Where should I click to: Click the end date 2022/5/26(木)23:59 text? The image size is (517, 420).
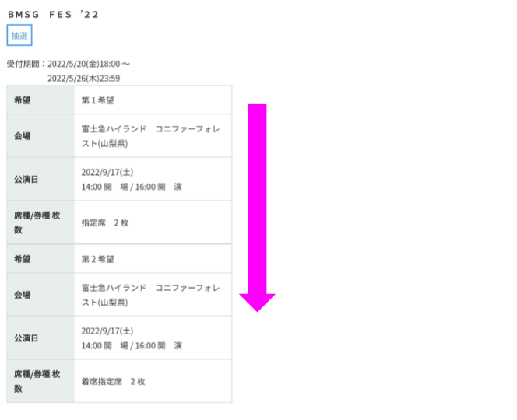click(84, 79)
